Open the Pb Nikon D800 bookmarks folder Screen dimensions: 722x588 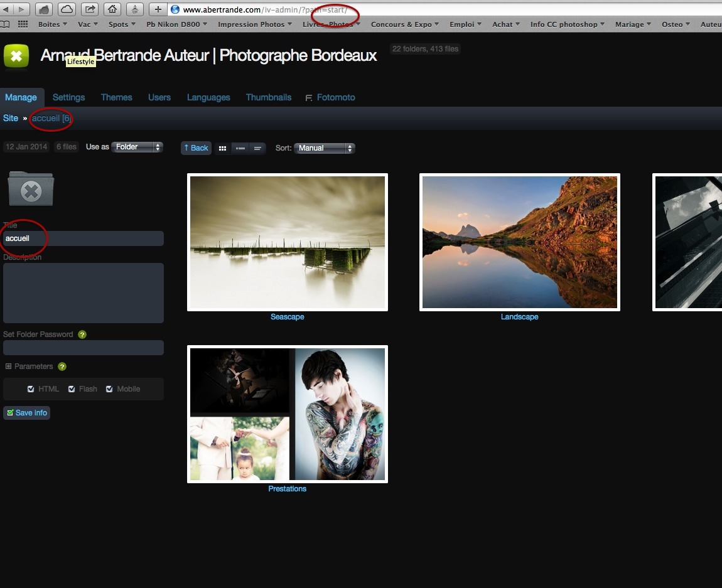(177, 24)
